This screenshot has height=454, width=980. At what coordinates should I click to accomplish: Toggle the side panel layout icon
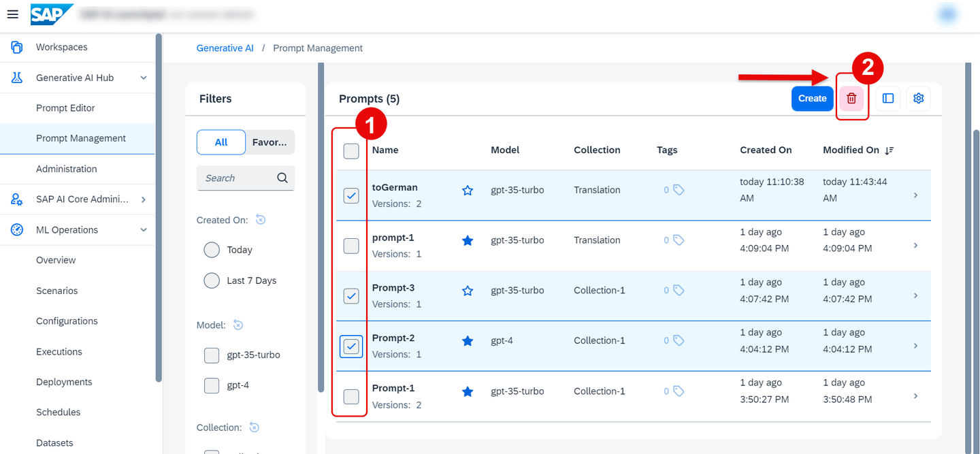click(x=888, y=99)
